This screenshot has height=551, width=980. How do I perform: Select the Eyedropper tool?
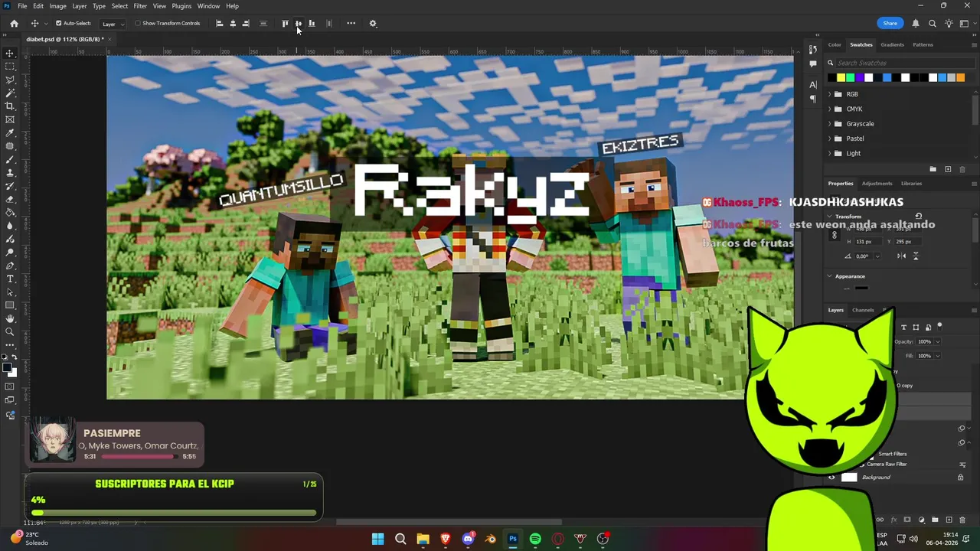10,133
